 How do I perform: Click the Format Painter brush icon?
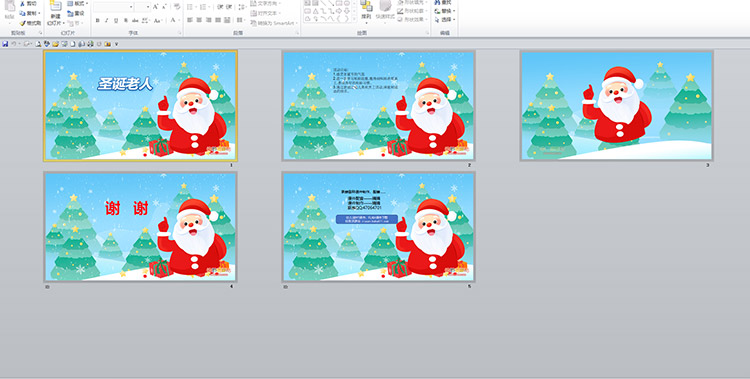pyautogui.click(x=22, y=23)
